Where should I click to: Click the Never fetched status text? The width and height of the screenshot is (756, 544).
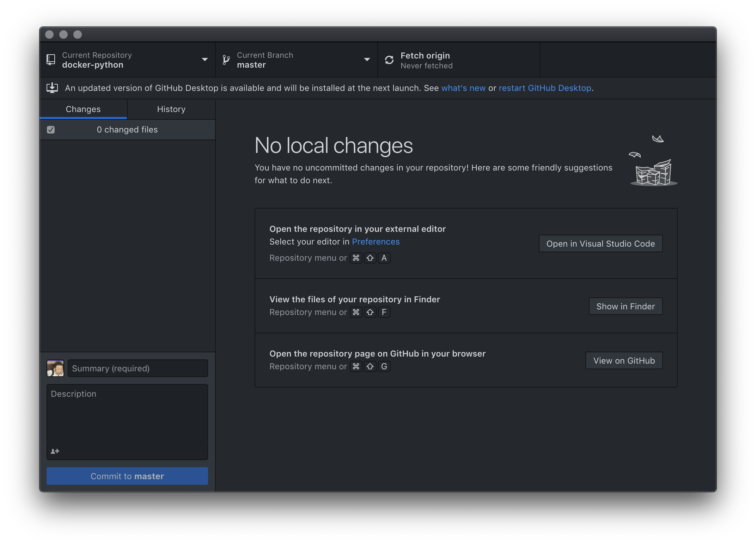coord(426,66)
